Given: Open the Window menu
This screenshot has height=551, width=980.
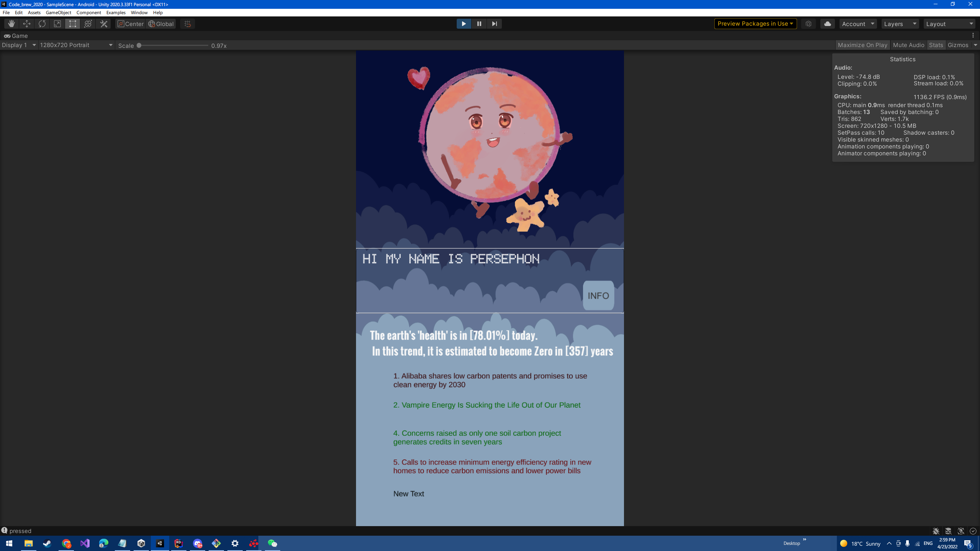Looking at the screenshot, I should coord(139,13).
